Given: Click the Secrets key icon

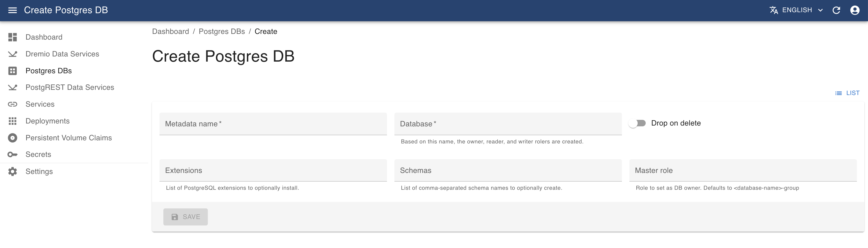Looking at the screenshot, I should pyautogui.click(x=12, y=155).
